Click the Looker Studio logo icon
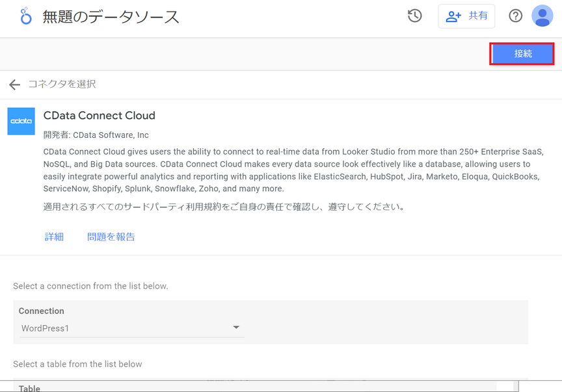The image size is (562, 392). tap(25, 16)
